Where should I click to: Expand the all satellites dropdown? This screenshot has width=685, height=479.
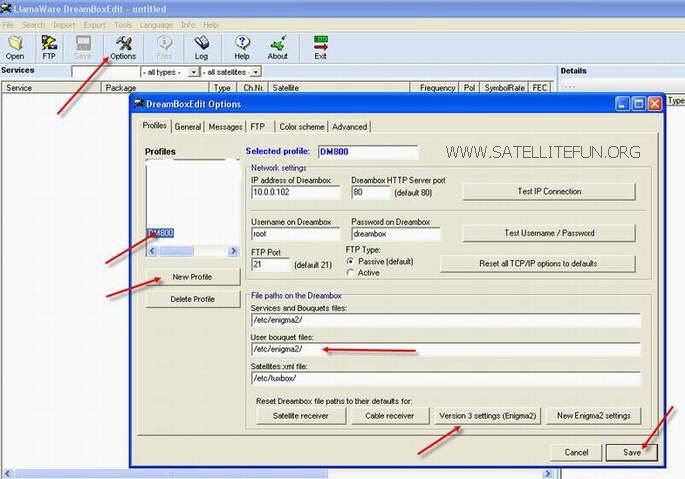256,72
